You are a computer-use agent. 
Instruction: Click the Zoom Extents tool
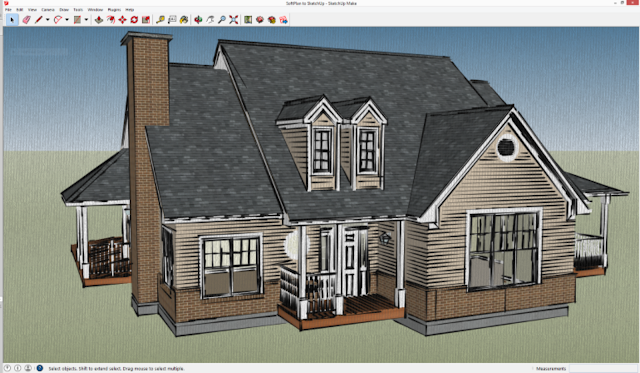(233, 20)
